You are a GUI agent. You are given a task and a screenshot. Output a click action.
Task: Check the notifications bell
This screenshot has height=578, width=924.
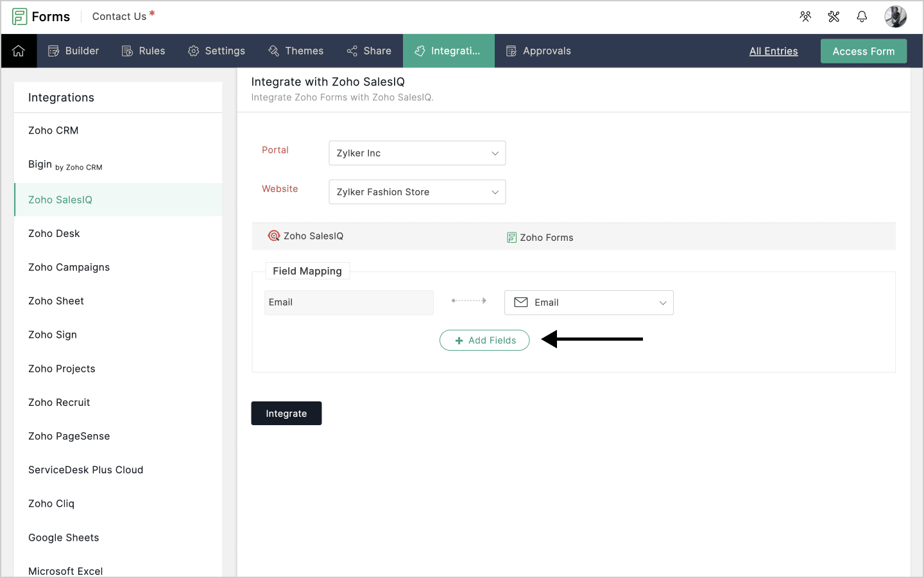(862, 17)
